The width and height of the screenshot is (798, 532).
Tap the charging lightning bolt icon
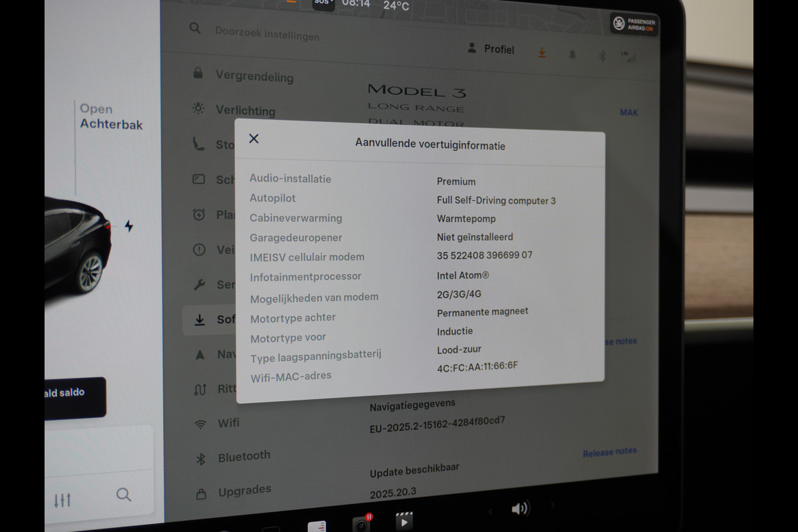[x=128, y=226]
